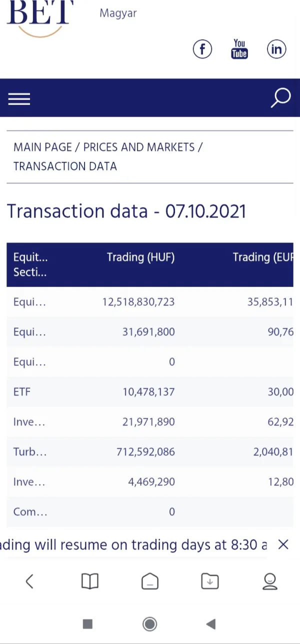Dismiss the trading hours notice banner
Image resolution: width=300 pixels, height=644 pixels.
click(283, 544)
